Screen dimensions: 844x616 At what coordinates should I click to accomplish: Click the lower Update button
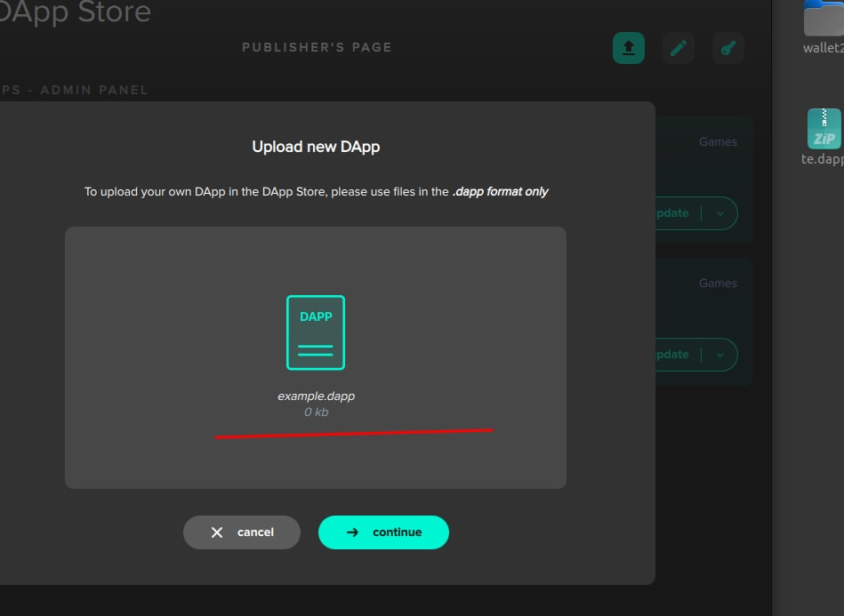click(676, 355)
